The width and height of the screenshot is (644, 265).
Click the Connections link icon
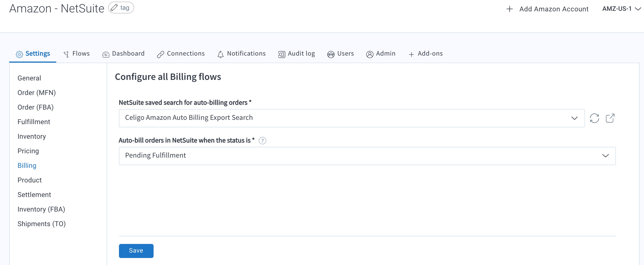[x=160, y=55]
